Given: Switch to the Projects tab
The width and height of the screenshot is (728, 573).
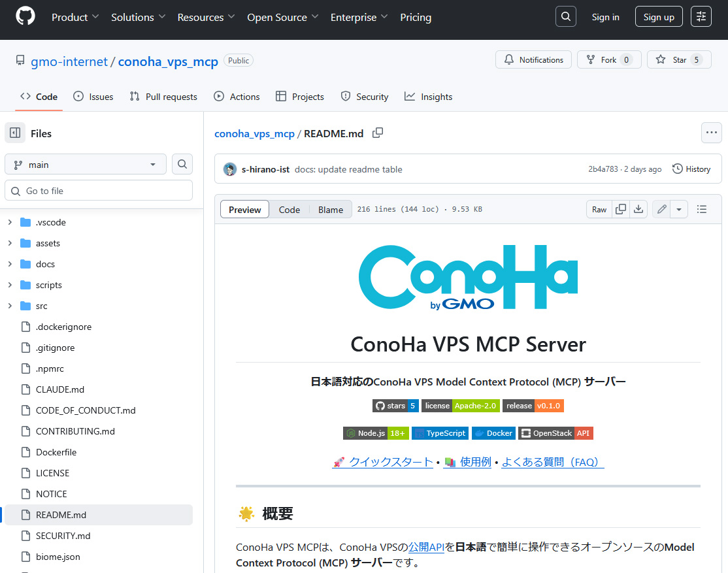Looking at the screenshot, I should [300, 97].
